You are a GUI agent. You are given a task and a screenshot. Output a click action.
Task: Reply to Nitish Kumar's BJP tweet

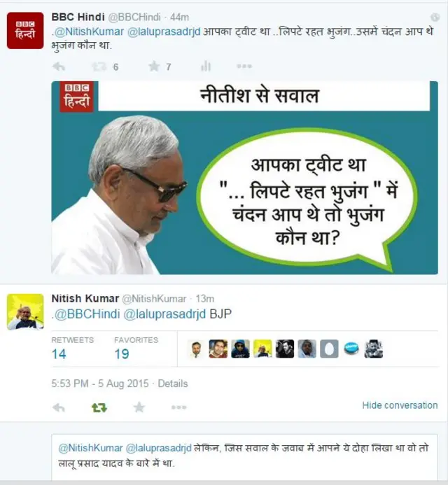click(59, 408)
